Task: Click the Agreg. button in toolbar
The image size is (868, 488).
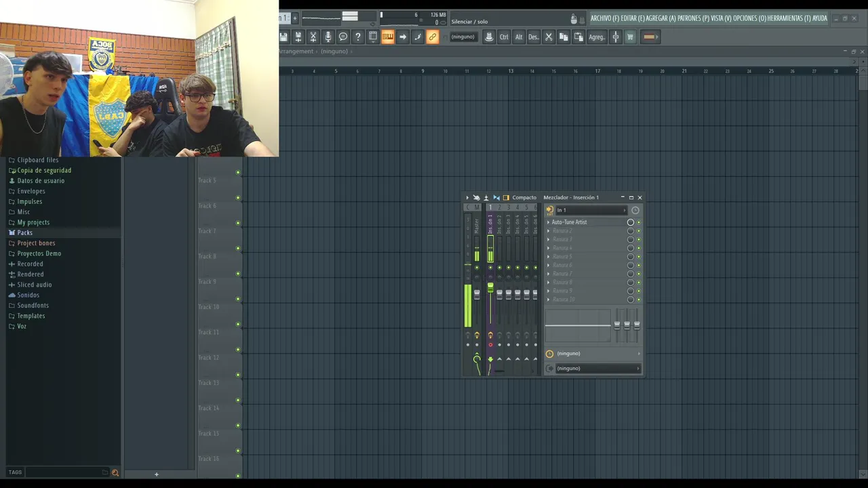Action: point(597,37)
